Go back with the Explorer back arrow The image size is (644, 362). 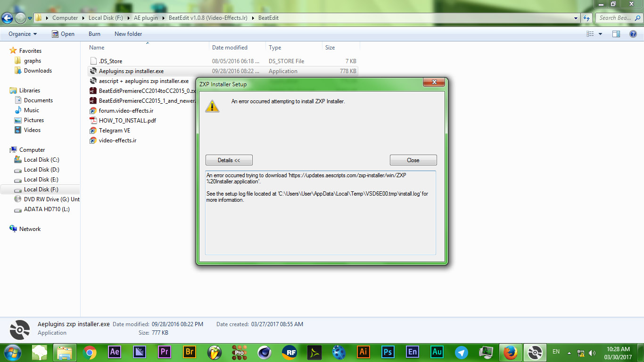[7, 18]
